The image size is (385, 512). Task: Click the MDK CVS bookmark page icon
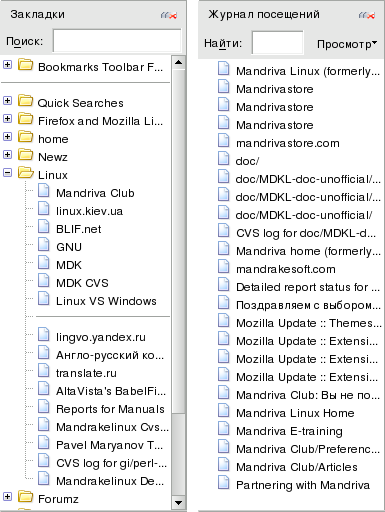(x=44, y=281)
